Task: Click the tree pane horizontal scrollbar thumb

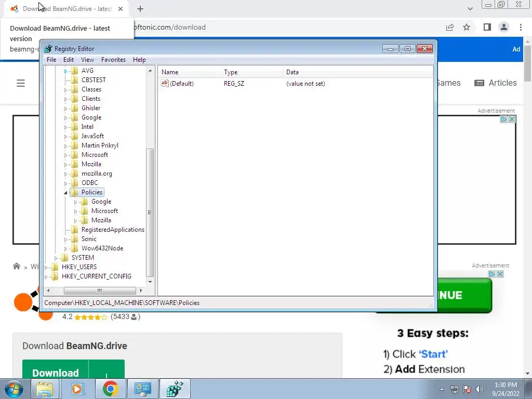Action: tap(100, 291)
